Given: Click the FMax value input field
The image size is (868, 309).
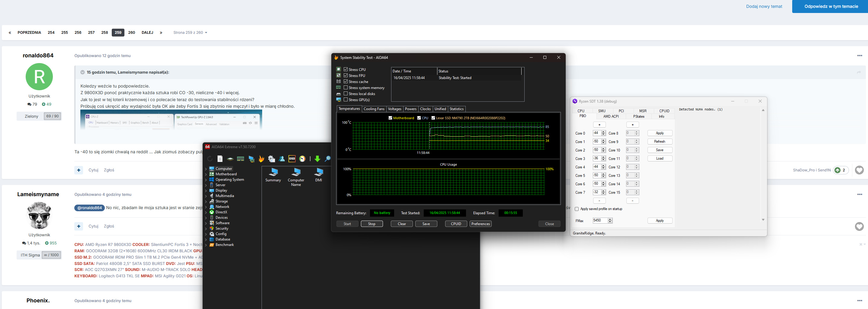Looking at the screenshot, I should coord(600,221).
